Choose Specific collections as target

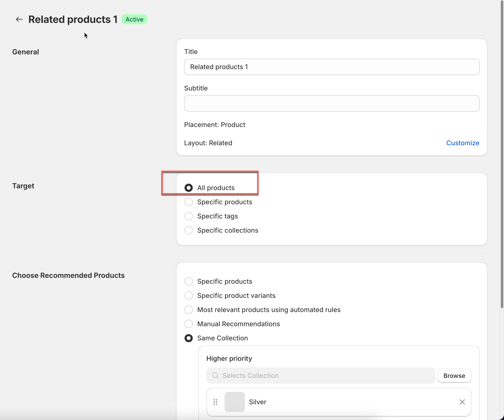tap(189, 230)
